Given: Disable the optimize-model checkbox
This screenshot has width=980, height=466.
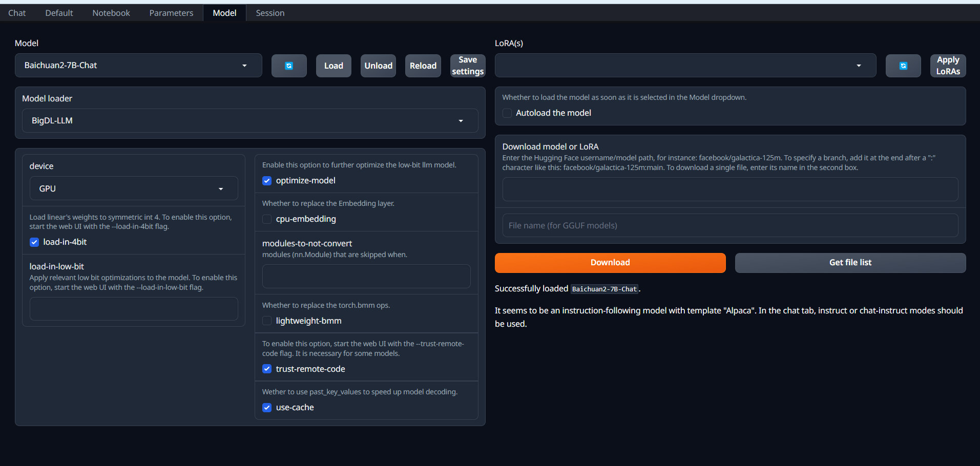Looking at the screenshot, I should pos(267,181).
